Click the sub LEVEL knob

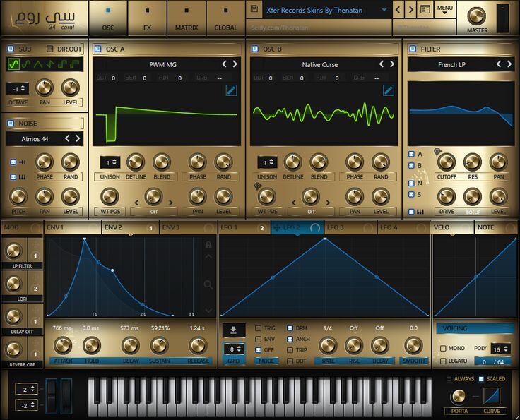(71, 88)
